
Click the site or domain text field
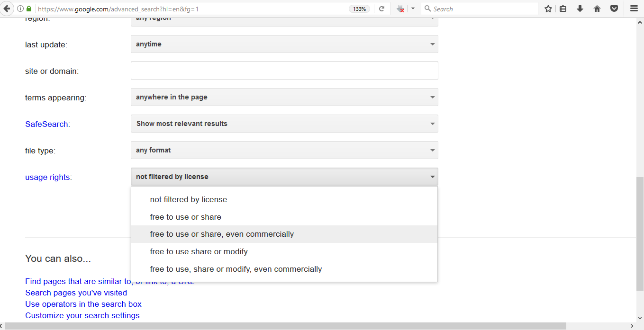coord(284,71)
